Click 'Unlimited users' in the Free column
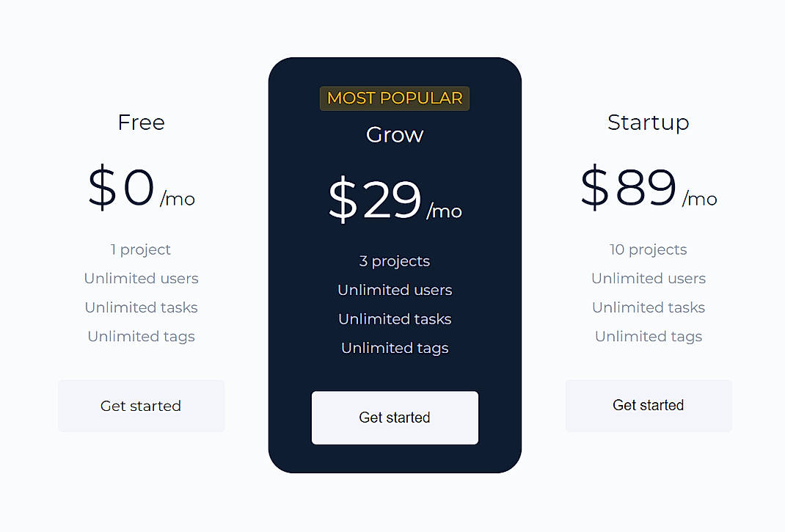The height and width of the screenshot is (532, 785). coord(141,278)
